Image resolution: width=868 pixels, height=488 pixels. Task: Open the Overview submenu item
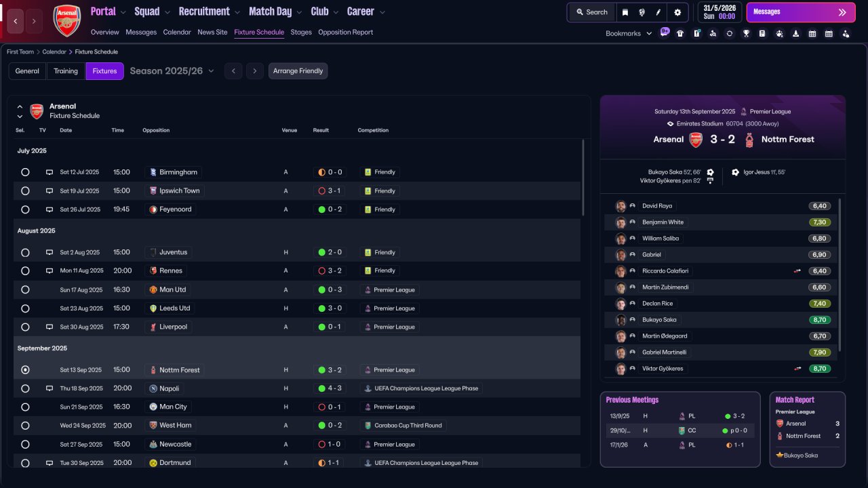104,32
